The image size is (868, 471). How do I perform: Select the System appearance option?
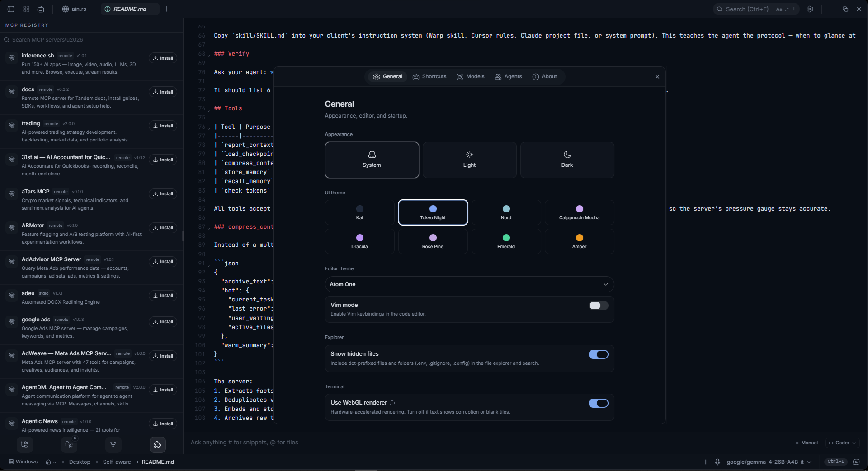click(x=372, y=160)
